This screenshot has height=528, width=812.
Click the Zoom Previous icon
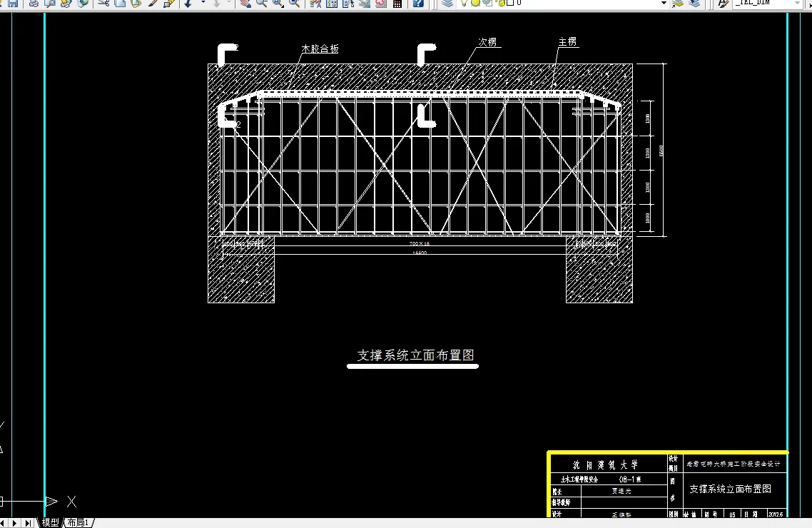(x=295, y=3)
